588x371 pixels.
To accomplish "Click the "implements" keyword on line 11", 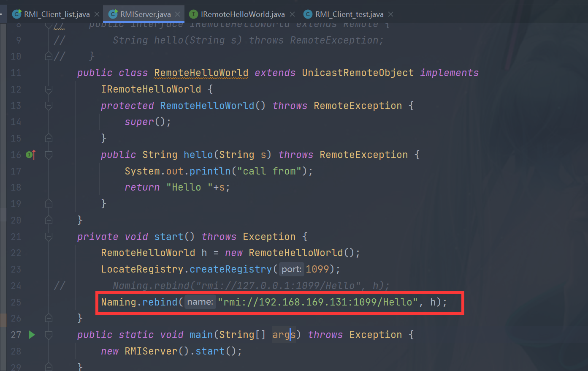I will (x=450, y=73).
